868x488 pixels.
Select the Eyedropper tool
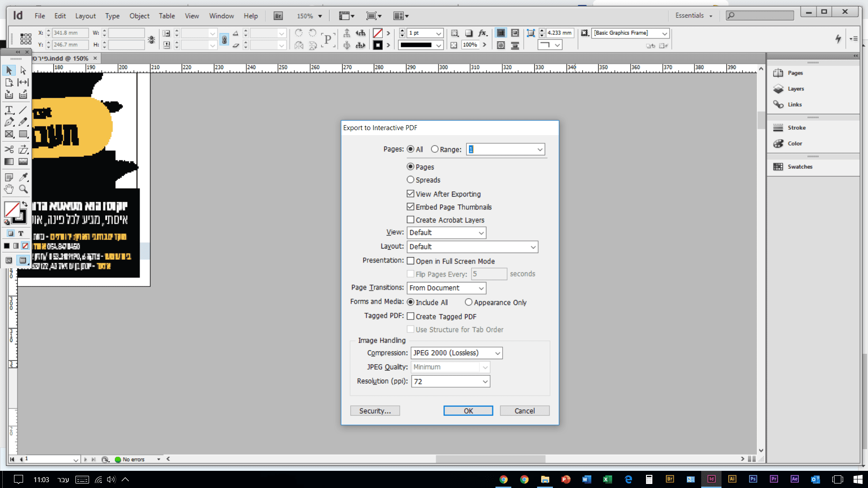(23, 177)
